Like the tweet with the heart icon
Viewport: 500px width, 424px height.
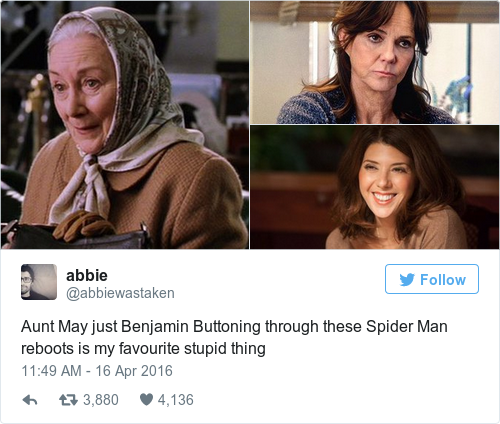(x=146, y=399)
